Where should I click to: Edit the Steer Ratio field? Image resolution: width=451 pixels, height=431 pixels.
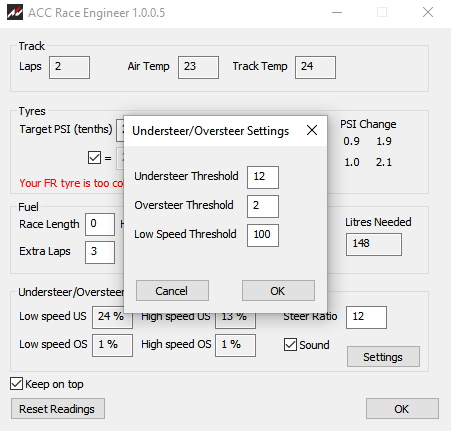coord(366,317)
